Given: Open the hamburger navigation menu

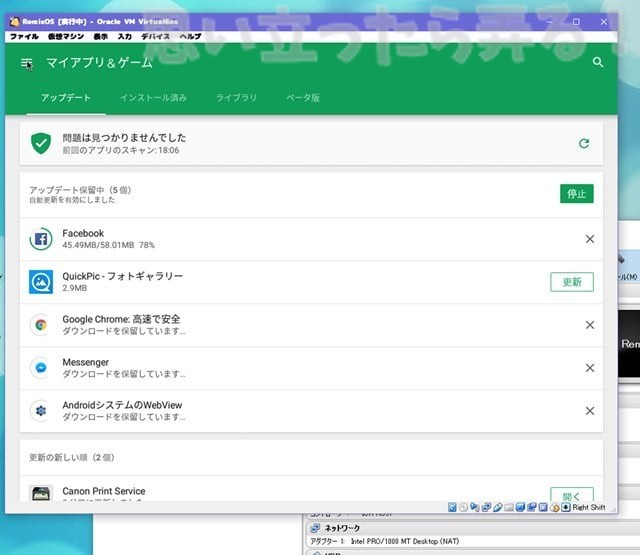Looking at the screenshot, I should click(27, 63).
